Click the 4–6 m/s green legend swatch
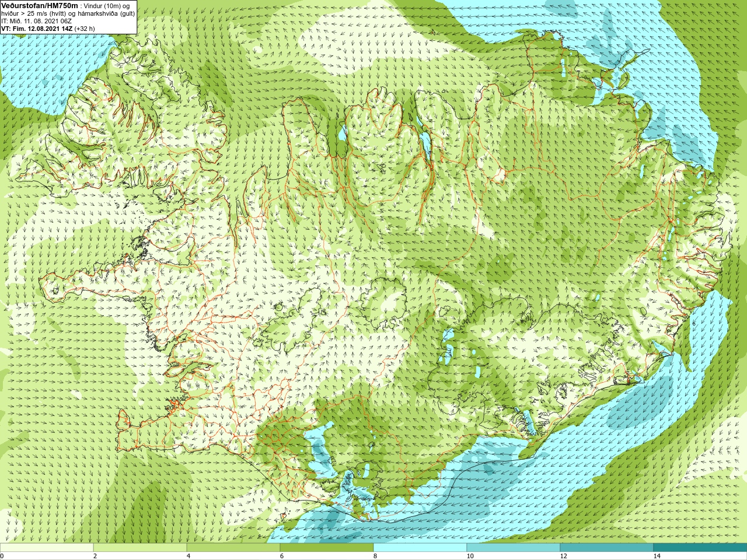Screen dimensions: 747x560 click(233, 548)
